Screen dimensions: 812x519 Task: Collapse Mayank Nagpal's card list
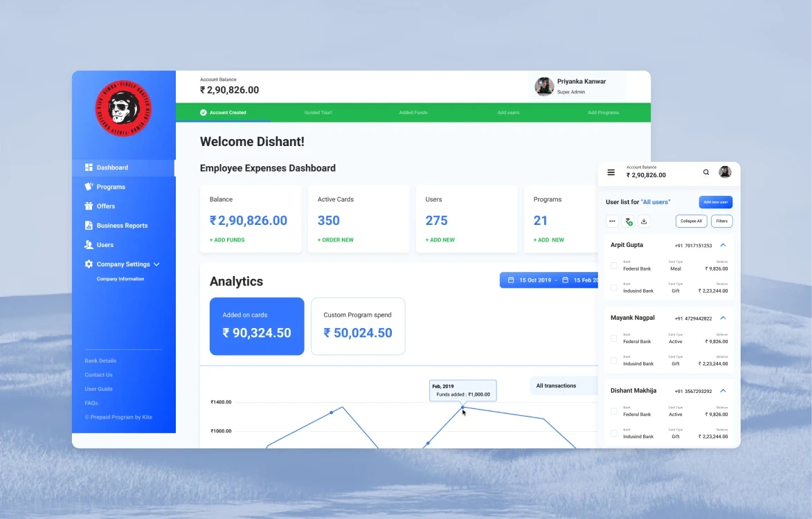[723, 318]
